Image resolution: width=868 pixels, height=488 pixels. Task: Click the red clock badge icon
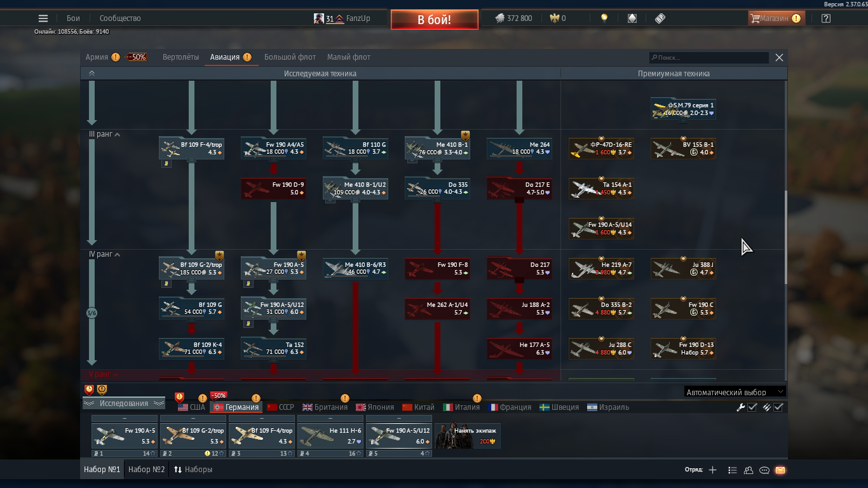[89, 390]
